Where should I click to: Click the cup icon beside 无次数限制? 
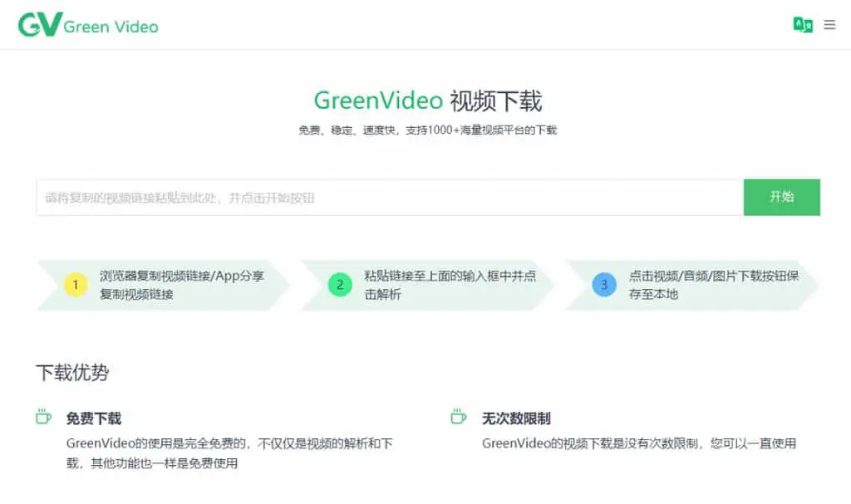pos(459,416)
